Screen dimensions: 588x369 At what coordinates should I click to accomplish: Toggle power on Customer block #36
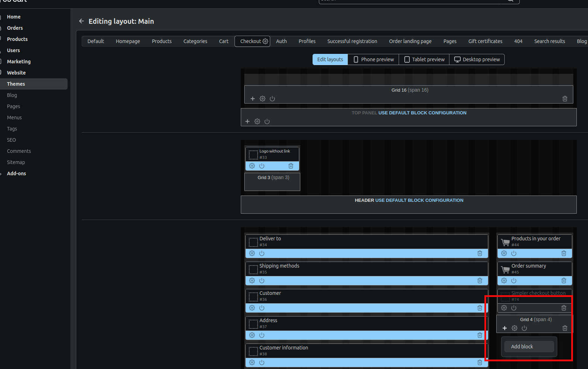pyautogui.click(x=262, y=308)
